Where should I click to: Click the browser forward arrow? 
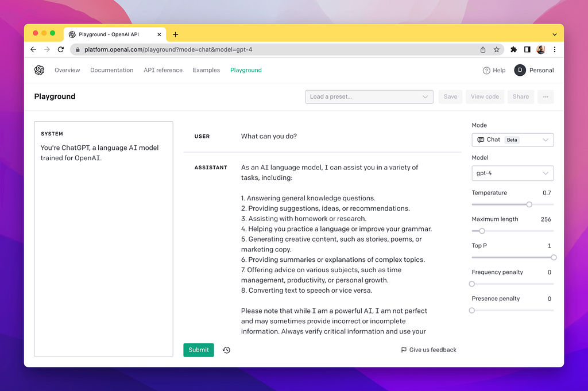point(47,49)
